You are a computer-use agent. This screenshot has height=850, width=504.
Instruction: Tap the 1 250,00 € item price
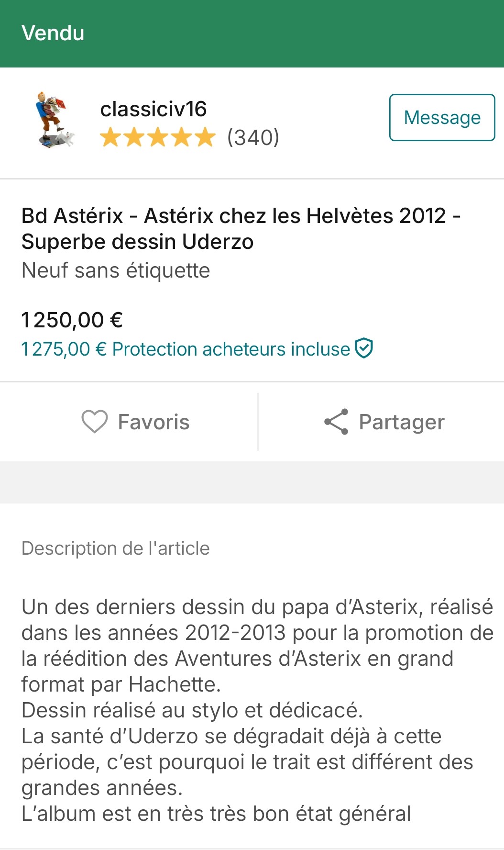pos(72,320)
